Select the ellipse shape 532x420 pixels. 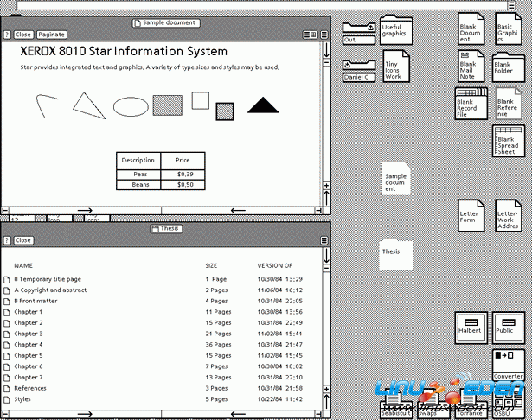click(131, 107)
